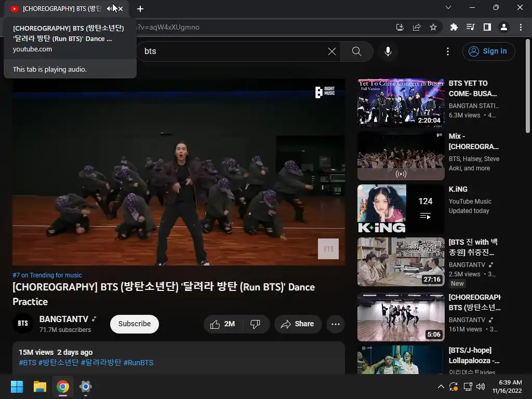Bookmark this page with the star
Viewport: 532px width, 399px height.
pos(433,27)
